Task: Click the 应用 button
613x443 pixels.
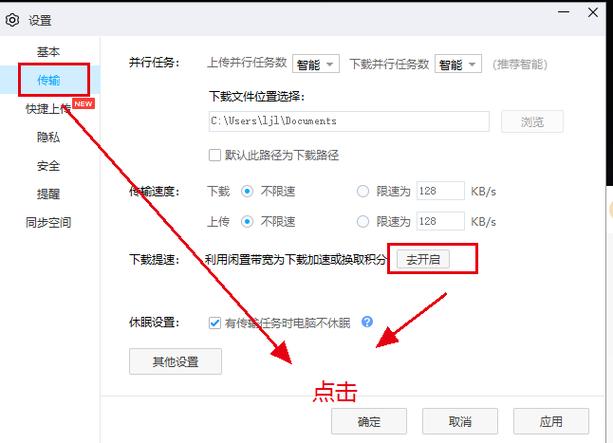Action: point(551,421)
